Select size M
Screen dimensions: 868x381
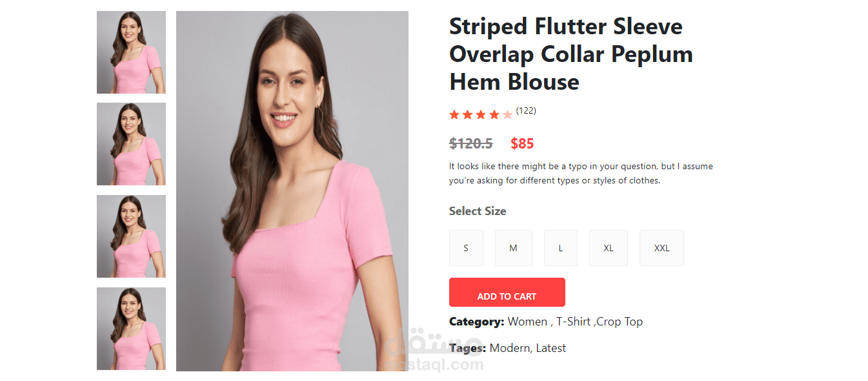pos(514,248)
